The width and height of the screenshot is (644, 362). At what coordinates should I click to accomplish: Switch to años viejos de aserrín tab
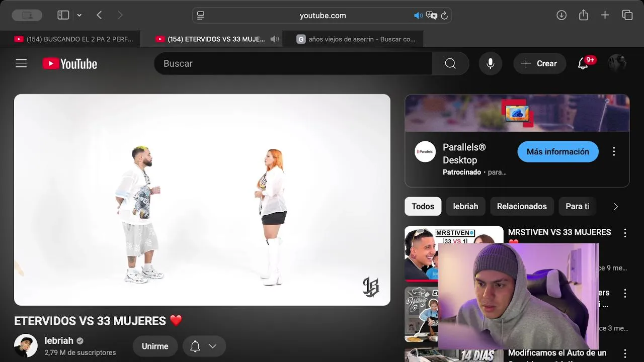(x=353, y=39)
